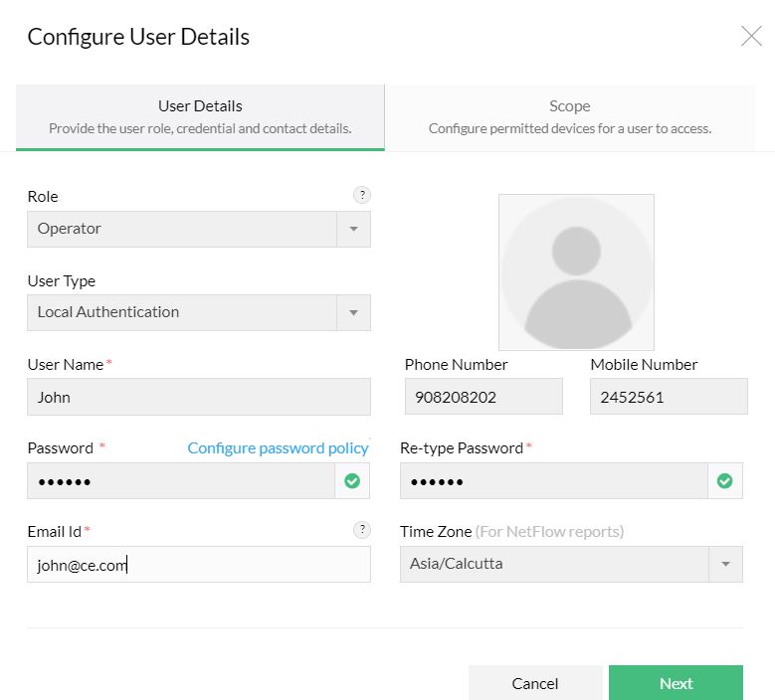The width and height of the screenshot is (775, 700).
Task: Switch to the Scope tab
Action: point(569,116)
